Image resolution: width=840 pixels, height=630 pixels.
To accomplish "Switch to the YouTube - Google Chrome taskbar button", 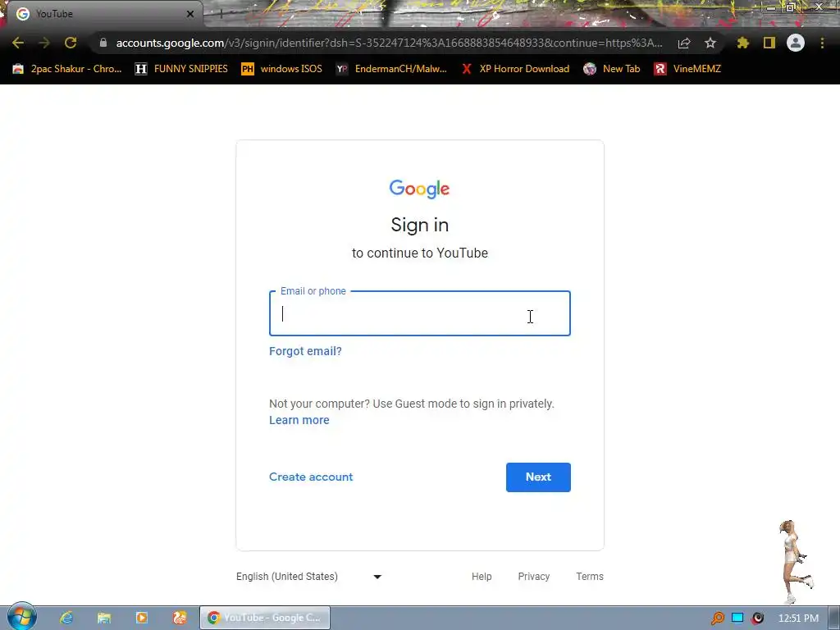I will [265, 618].
